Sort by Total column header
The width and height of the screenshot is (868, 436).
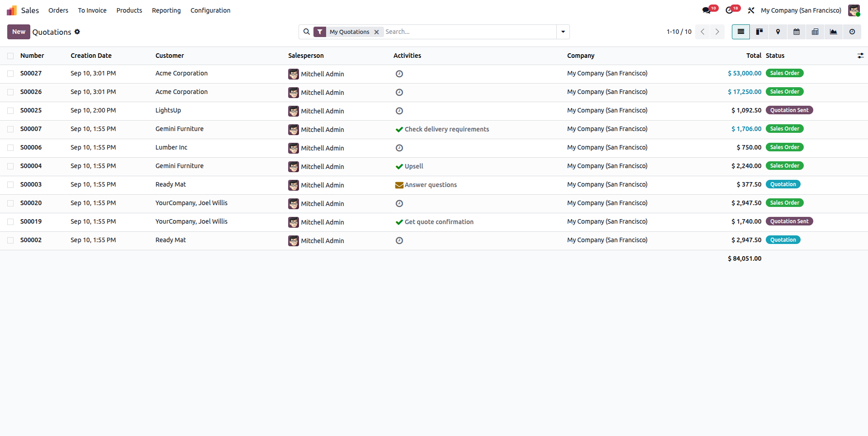tap(754, 56)
